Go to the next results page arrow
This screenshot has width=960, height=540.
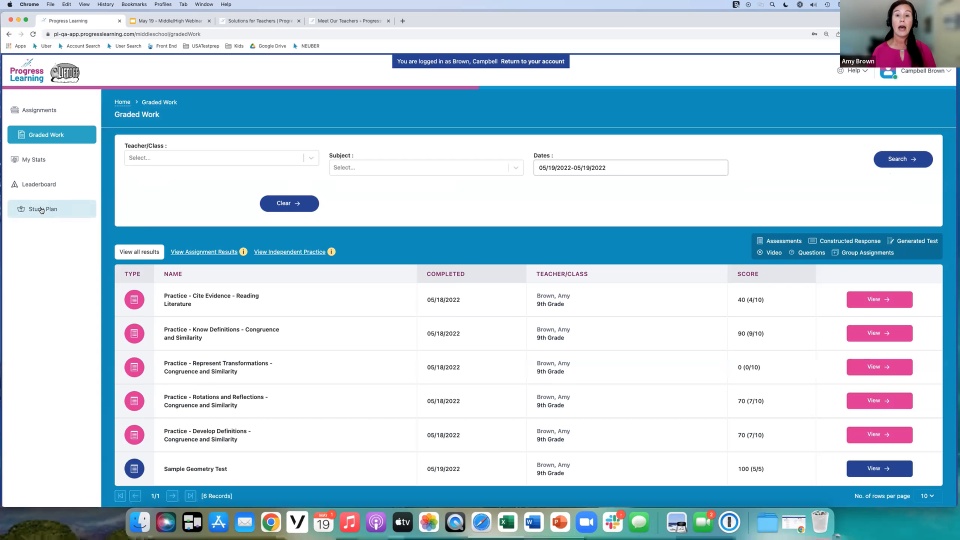(172, 496)
